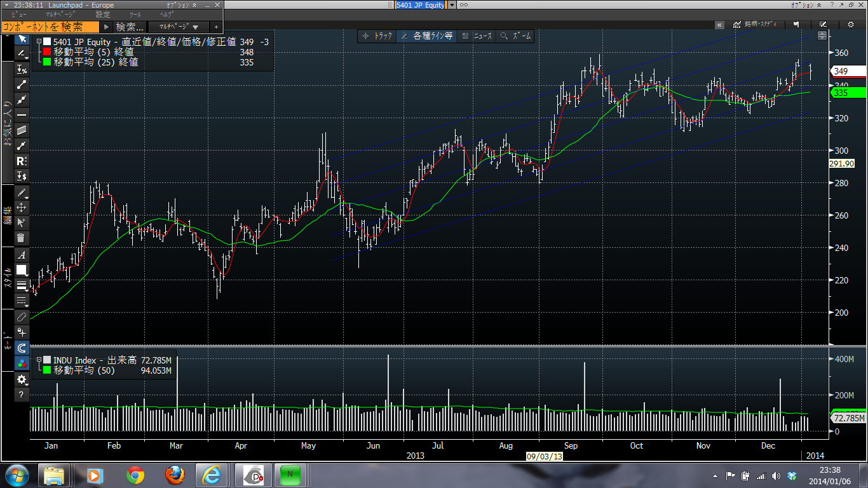The height and width of the screenshot is (488, 868).
Task: Choose the parallel channel drawing tool
Action: (22, 130)
